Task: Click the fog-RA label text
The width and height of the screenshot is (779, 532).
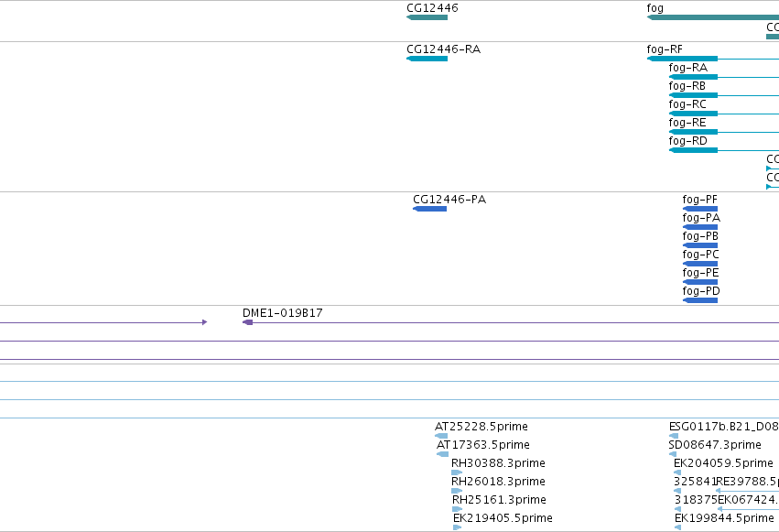Action: [x=688, y=68]
